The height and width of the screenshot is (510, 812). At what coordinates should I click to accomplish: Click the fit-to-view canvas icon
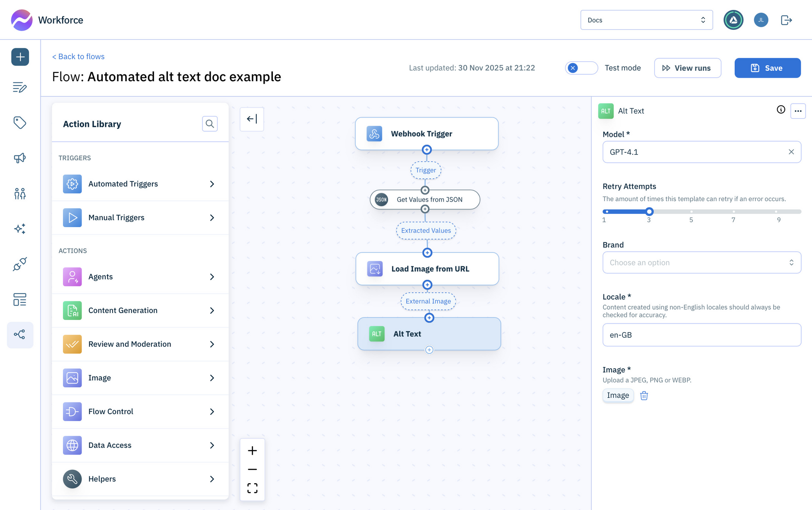(x=252, y=488)
